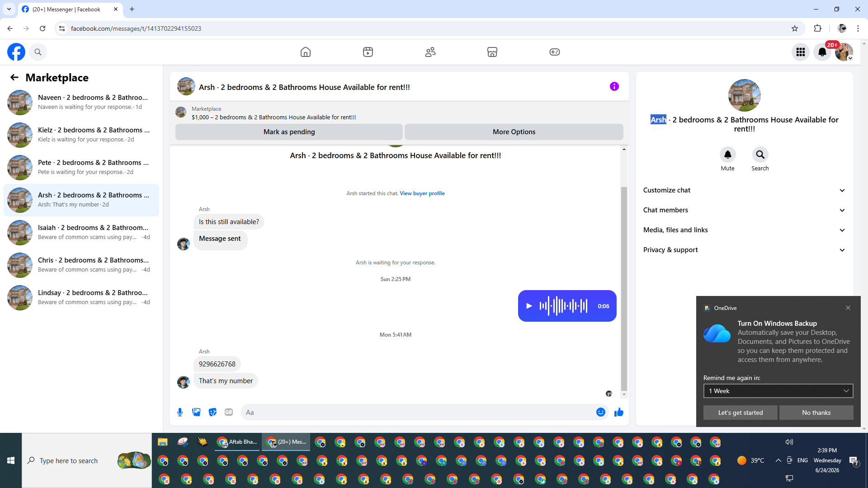Bookmark this page with the star
This screenshot has width=868, height=488.
click(795, 28)
